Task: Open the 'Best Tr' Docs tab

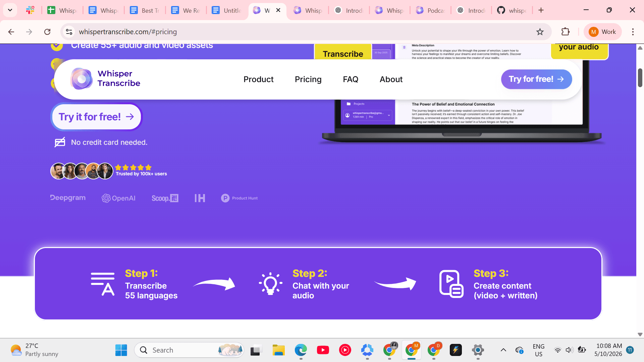Action: tap(145, 10)
